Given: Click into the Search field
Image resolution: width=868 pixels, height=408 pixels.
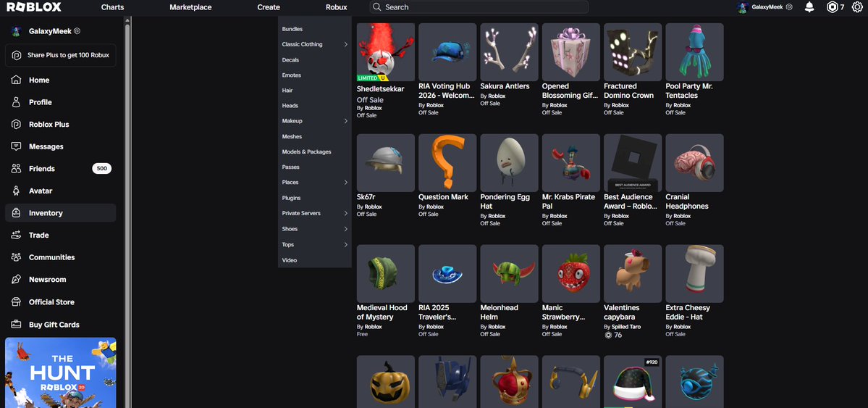Looking at the screenshot, I should click(x=479, y=7).
